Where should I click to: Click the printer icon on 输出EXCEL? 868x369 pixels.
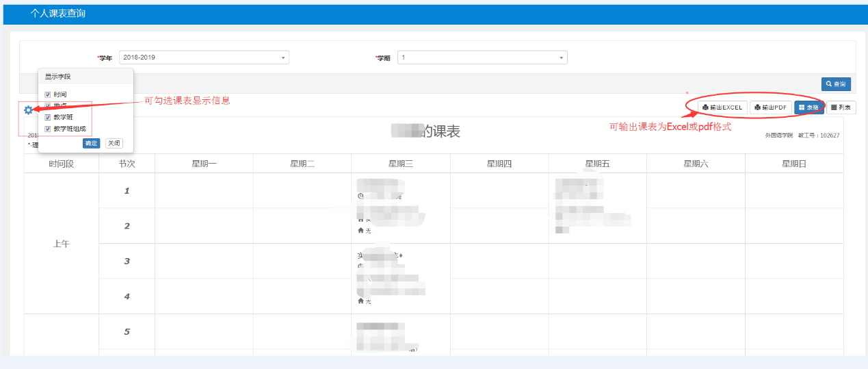(705, 107)
